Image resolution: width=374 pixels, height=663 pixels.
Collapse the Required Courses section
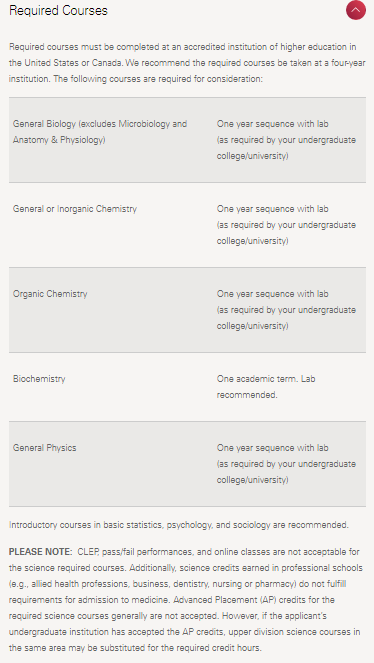[x=356, y=10]
